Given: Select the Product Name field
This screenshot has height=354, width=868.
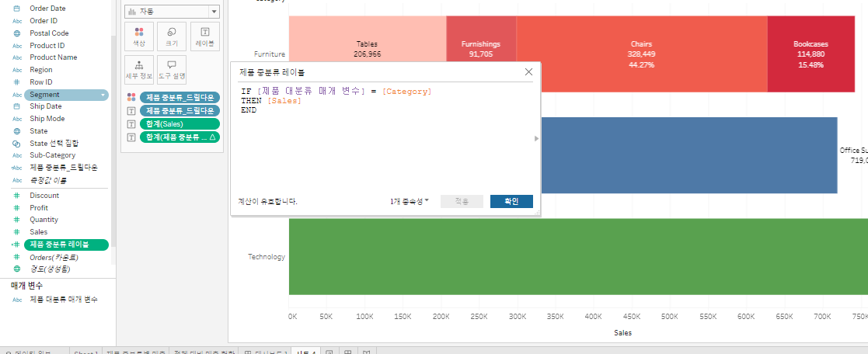Looking at the screenshot, I should coord(54,57).
